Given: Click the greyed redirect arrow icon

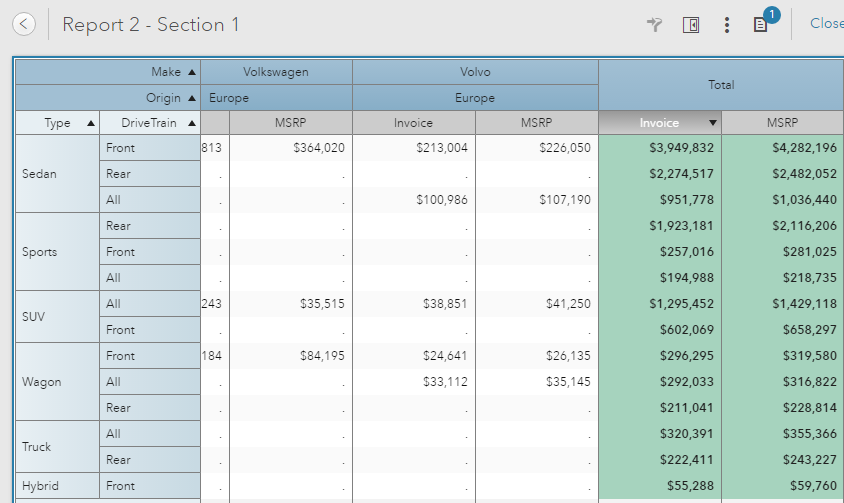Looking at the screenshot, I should tap(655, 25).
